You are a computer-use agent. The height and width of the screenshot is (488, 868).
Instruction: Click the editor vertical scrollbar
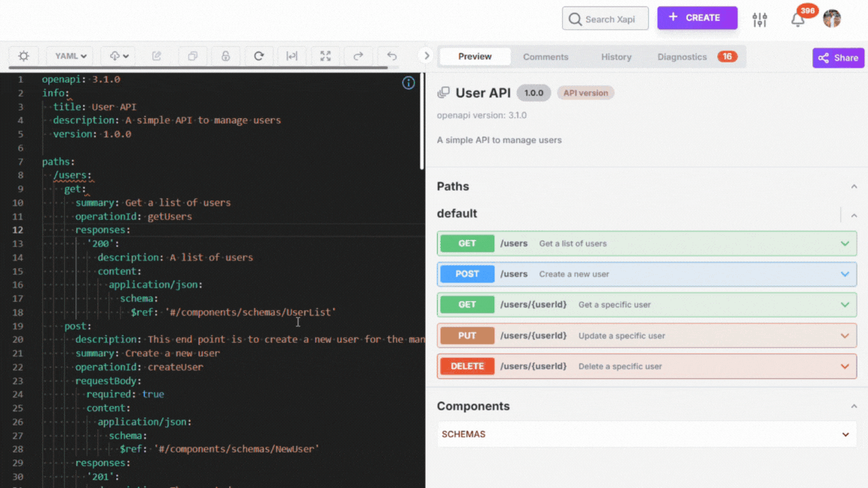(x=422, y=121)
